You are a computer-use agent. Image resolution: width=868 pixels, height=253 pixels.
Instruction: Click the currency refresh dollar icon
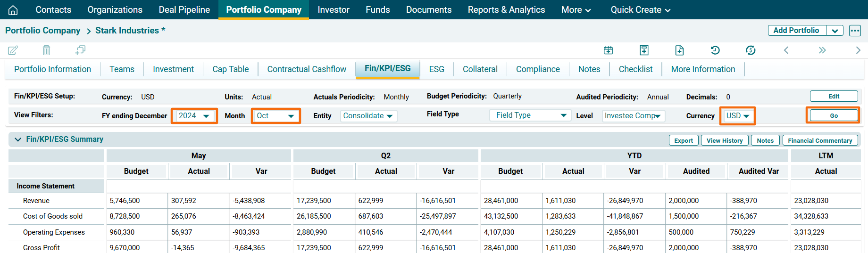[751, 50]
